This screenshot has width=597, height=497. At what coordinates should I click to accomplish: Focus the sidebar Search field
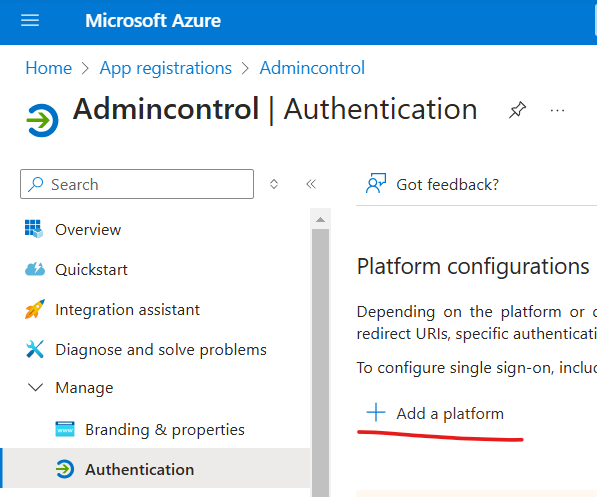[137, 184]
